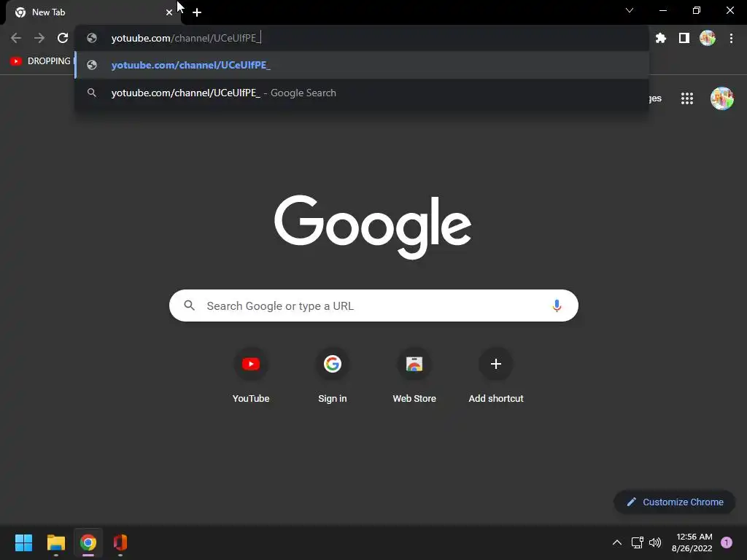This screenshot has width=747, height=560.
Task: Click the browser forward arrow
Action: point(39,38)
